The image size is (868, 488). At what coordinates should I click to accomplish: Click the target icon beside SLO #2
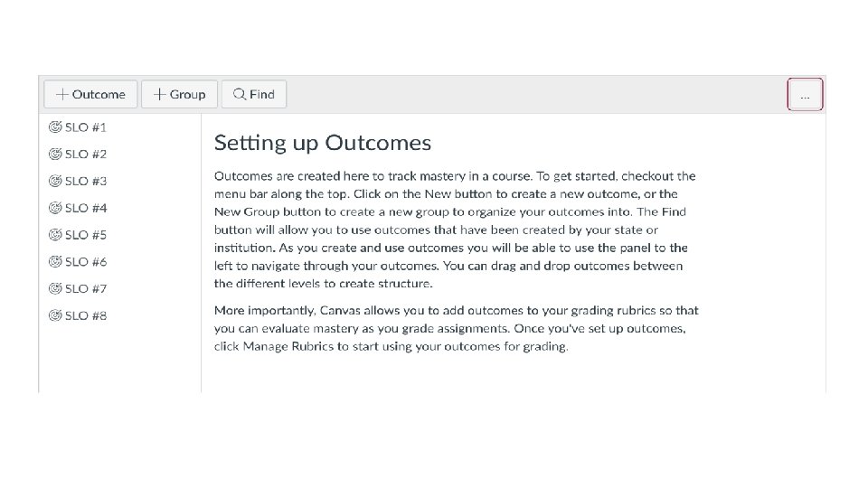click(x=55, y=154)
